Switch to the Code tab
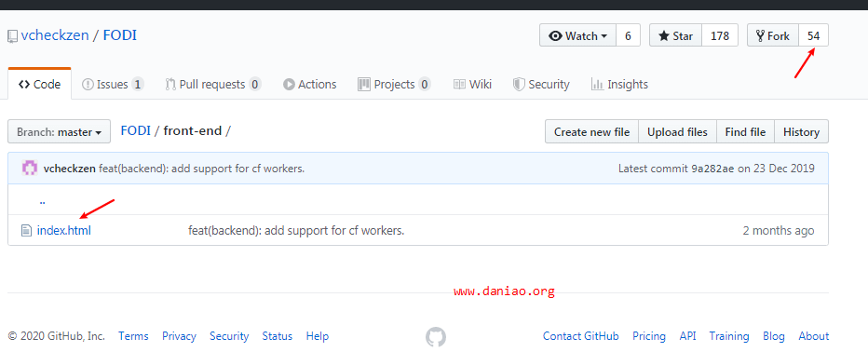This screenshot has height=352, width=868. (x=40, y=84)
